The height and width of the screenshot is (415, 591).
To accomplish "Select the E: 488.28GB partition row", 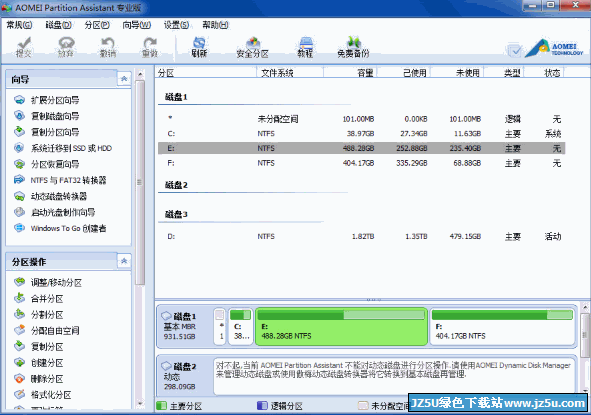I will click(361, 148).
